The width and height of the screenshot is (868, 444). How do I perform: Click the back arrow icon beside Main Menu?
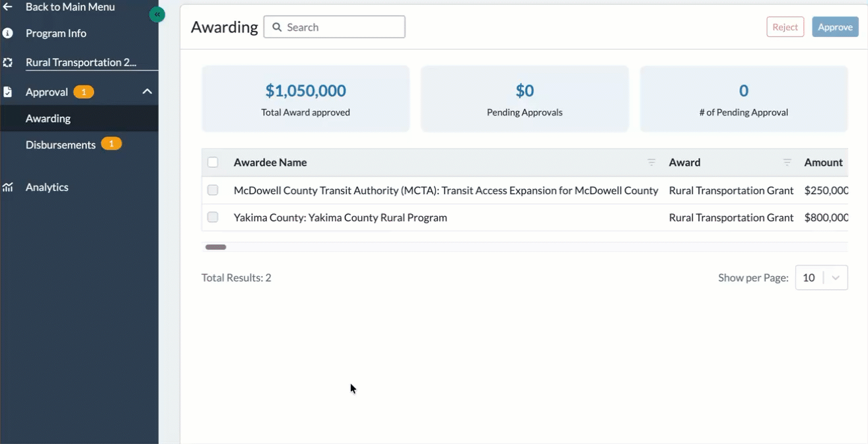(x=8, y=7)
